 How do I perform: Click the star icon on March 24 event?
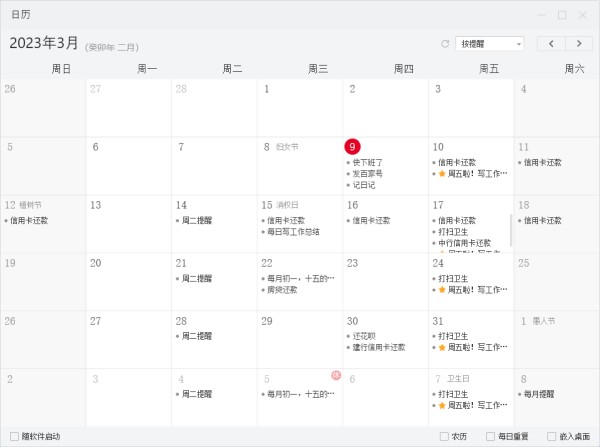[x=442, y=290]
